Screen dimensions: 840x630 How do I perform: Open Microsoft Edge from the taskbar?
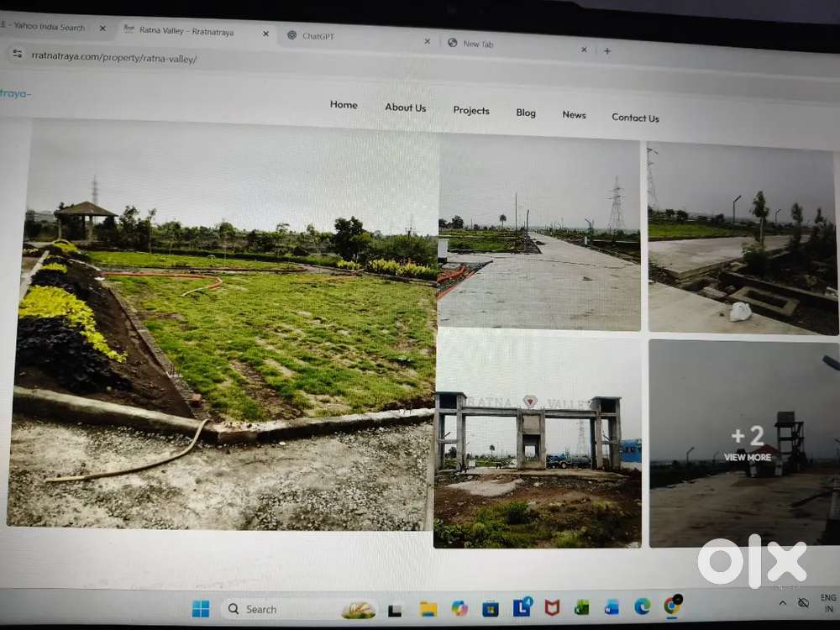(x=643, y=606)
